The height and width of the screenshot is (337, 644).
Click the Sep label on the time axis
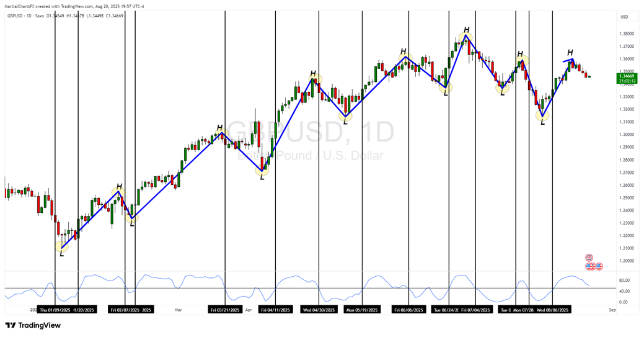pyautogui.click(x=612, y=309)
